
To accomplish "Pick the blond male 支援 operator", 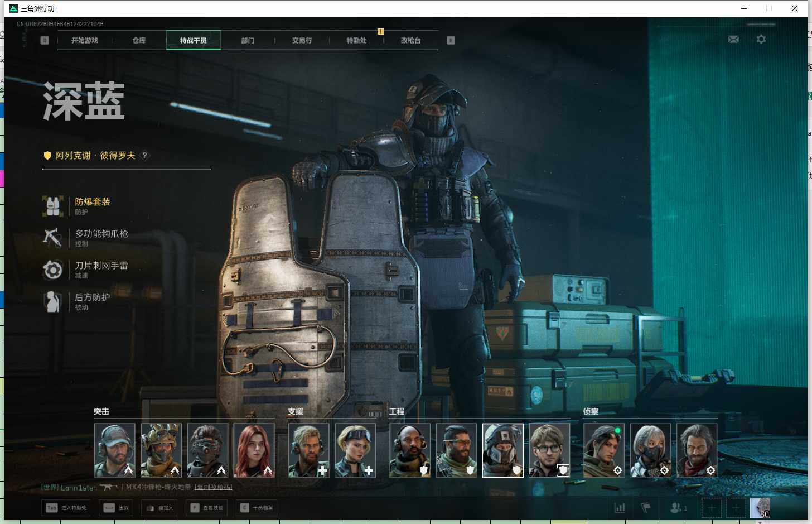I will [x=308, y=450].
